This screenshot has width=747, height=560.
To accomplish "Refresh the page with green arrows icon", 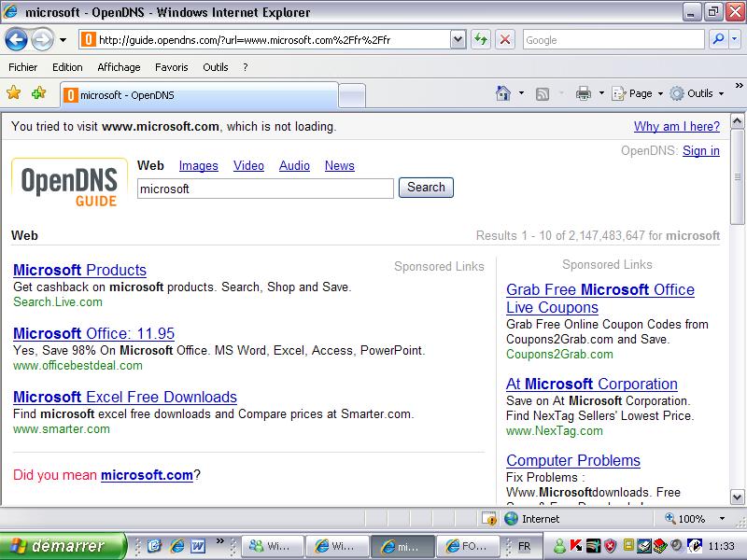I will pos(481,40).
